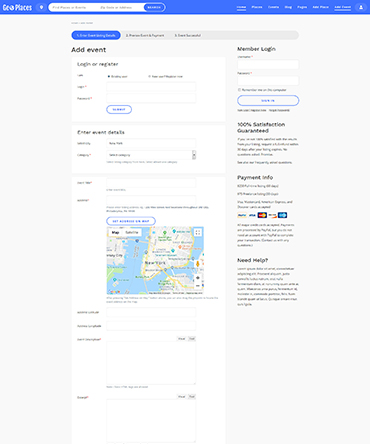Click step 2 Preview Event & Payment
The width and height of the screenshot is (370, 444).
(x=145, y=35)
